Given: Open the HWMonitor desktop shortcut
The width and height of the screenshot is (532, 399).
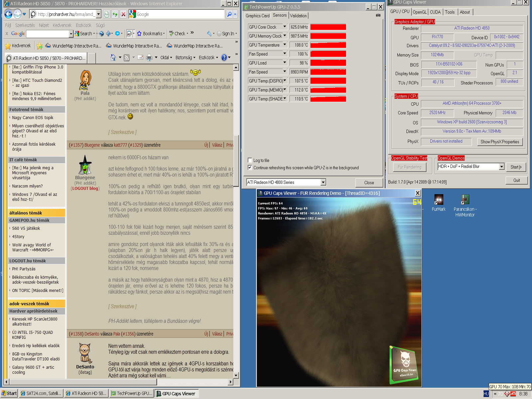Looking at the screenshot, I should (x=465, y=206).
